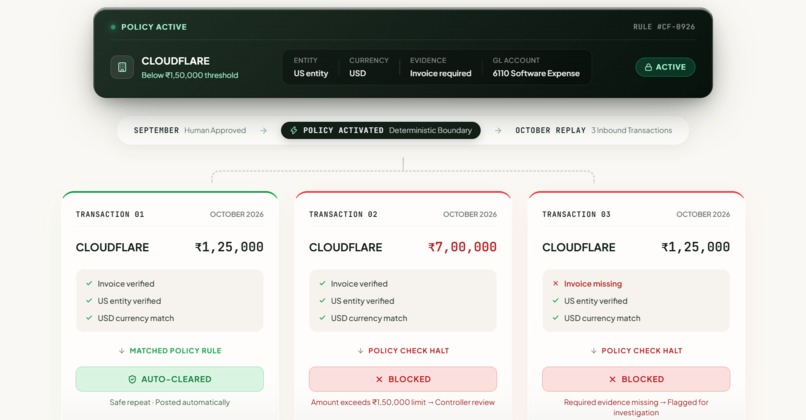Click the Invoice missing text
The width and height of the screenshot is (806, 420).
click(593, 284)
